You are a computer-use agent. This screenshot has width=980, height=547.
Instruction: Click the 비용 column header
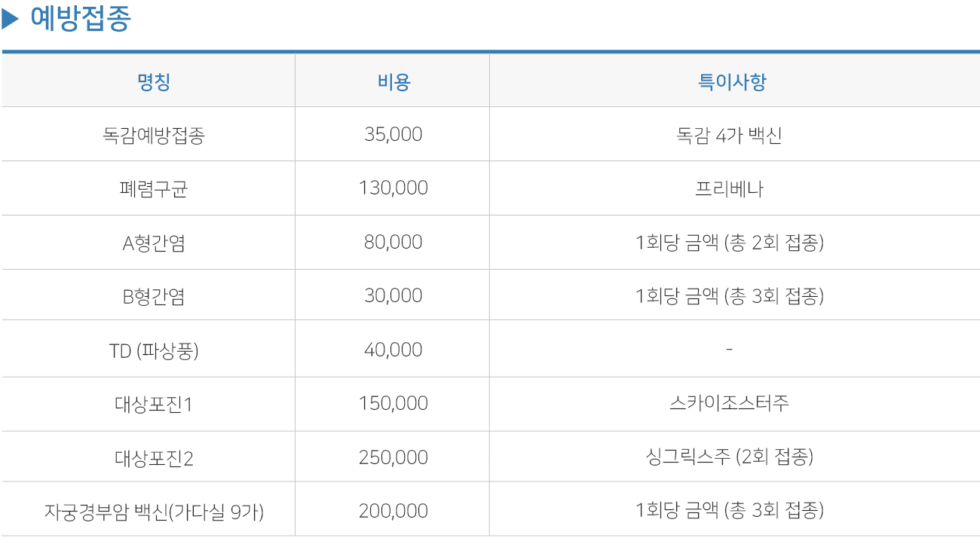click(x=394, y=81)
